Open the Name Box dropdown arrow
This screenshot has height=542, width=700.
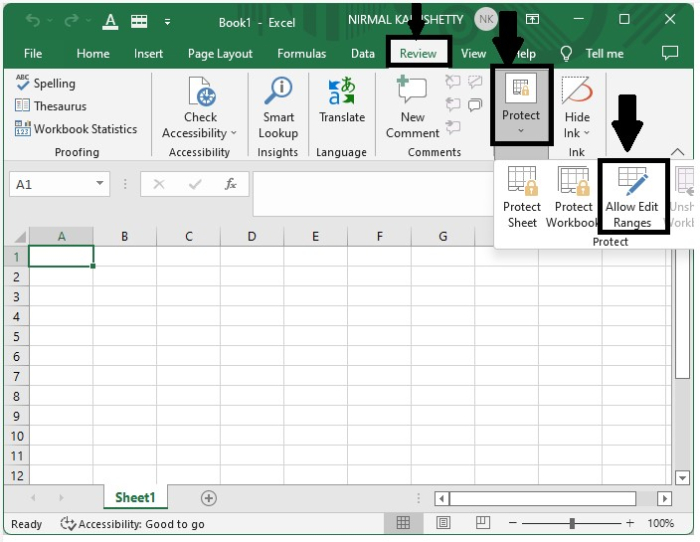pyautogui.click(x=100, y=184)
